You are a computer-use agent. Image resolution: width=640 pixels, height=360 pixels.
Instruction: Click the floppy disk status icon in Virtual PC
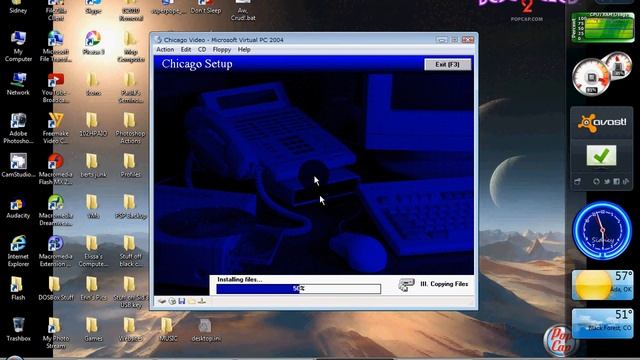coord(182,301)
